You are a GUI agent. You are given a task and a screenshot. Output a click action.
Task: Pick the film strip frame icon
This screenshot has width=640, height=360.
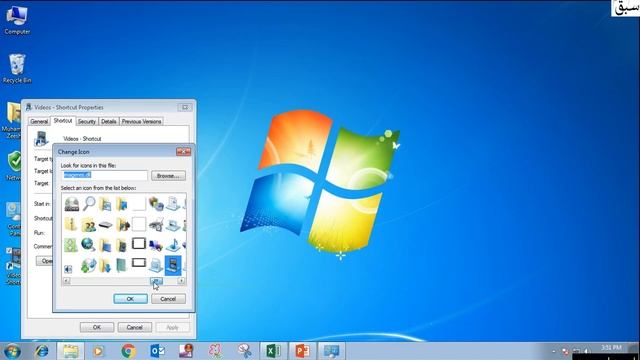(x=139, y=244)
